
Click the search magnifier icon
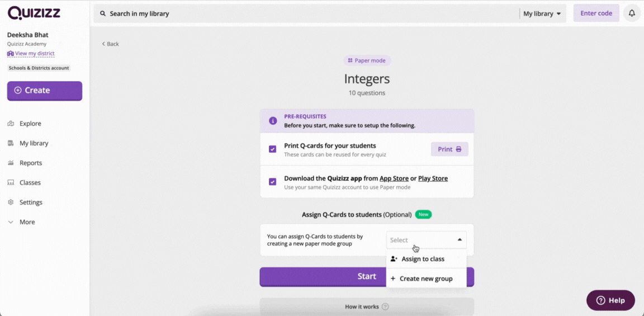[103, 13]
